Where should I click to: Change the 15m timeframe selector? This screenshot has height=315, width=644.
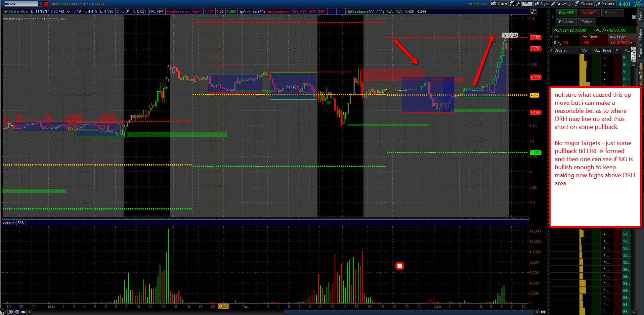(x=527, y=4)
